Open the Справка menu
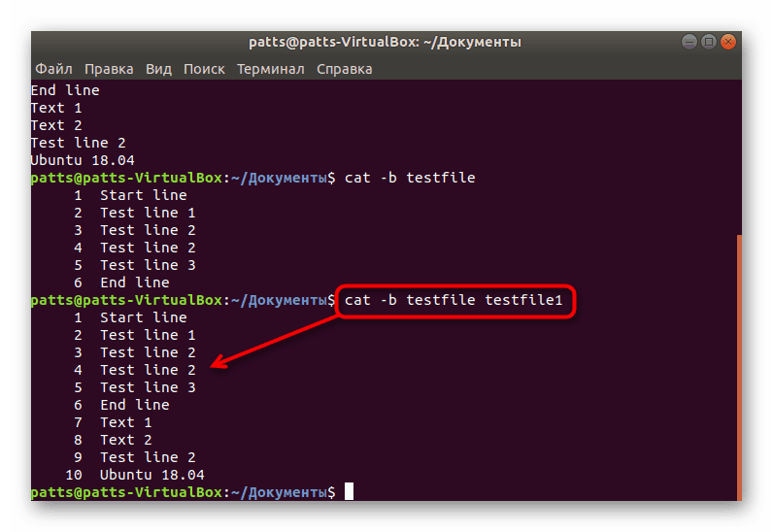 click(x=344, y=69)
